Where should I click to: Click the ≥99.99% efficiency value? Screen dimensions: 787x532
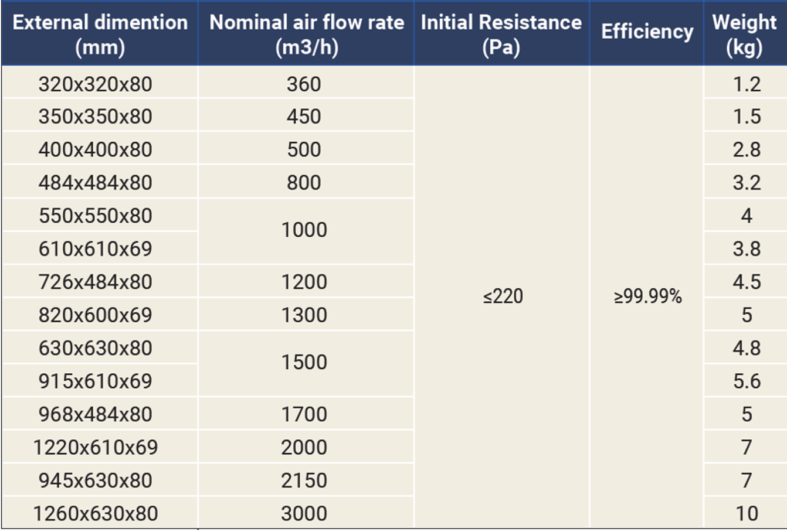tap(647, 296)
